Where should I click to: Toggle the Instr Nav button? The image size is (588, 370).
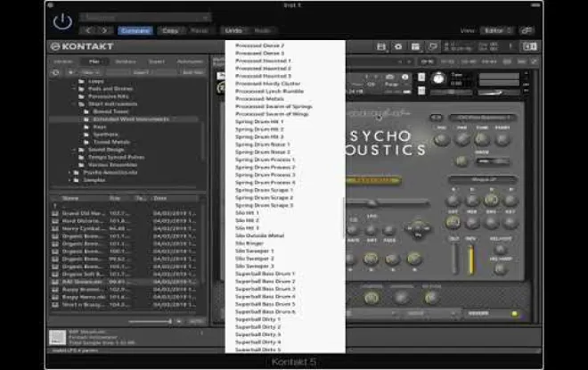tap(192, 72)
